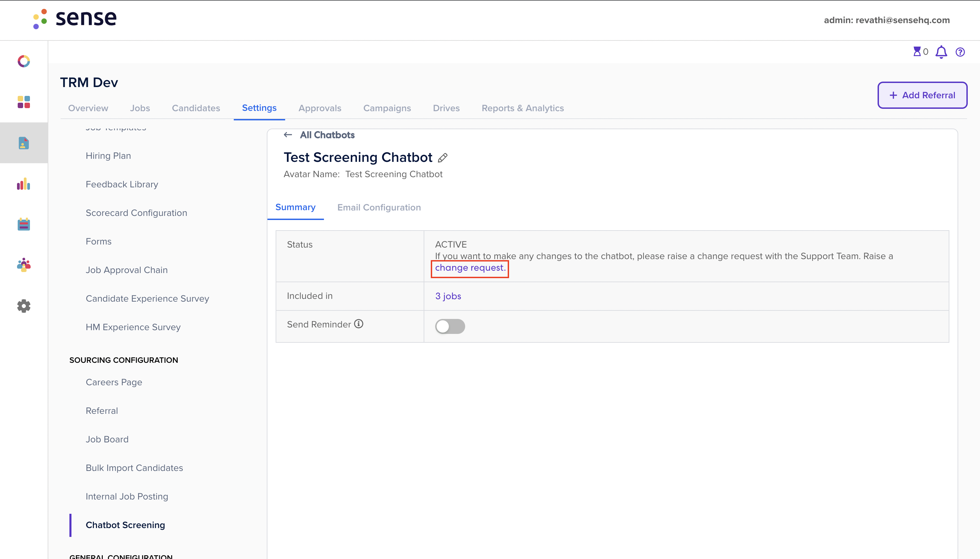Click SOURCING CONFIGURATION section header
980x559 pixels.
(x=124, y=360)
